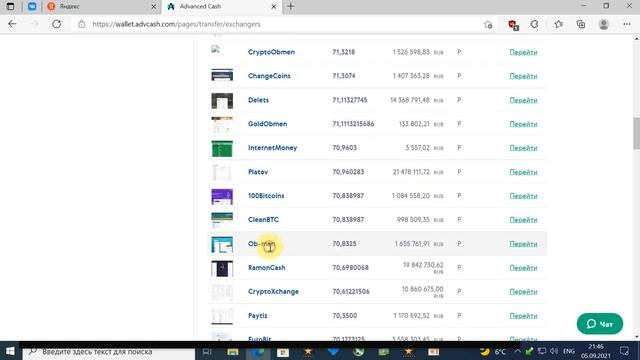This screenshot has width=640, height=360.
Task: Click rate 70,8325 in Ob-men row
Action: coord(344,244)
